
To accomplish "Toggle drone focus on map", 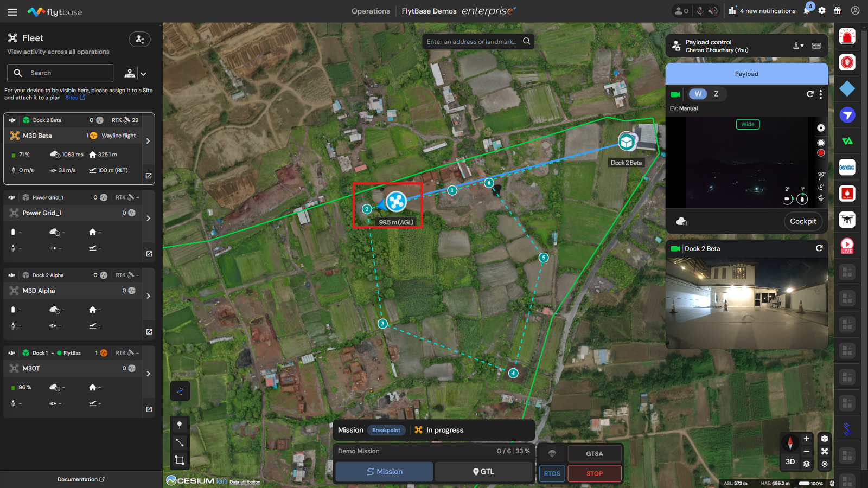I will point(825,451).
